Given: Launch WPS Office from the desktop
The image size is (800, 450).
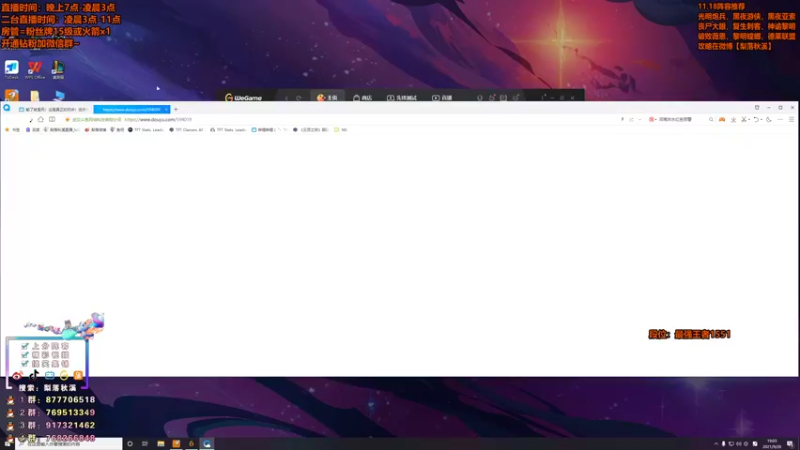Looking at the screenshot, I should 35,69.
